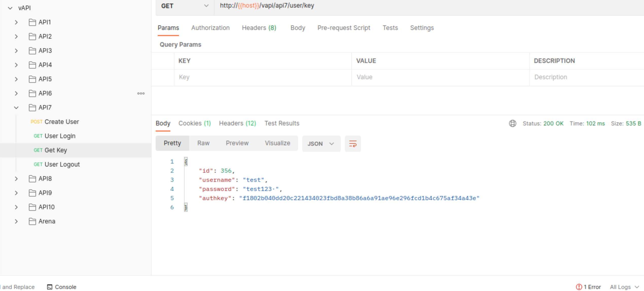The image size is (644, 291).
Task: Open the three-dot menu beside API6
Action: coord(141,93)
